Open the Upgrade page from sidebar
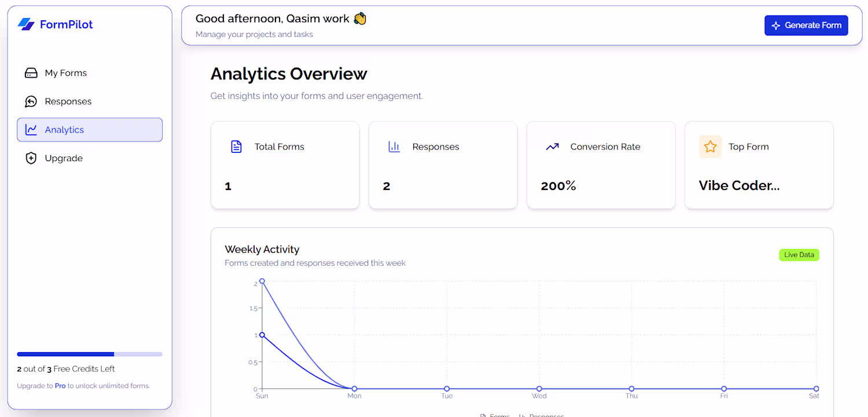This screenshot has height=417, width=868. click(x=64, y=158)
